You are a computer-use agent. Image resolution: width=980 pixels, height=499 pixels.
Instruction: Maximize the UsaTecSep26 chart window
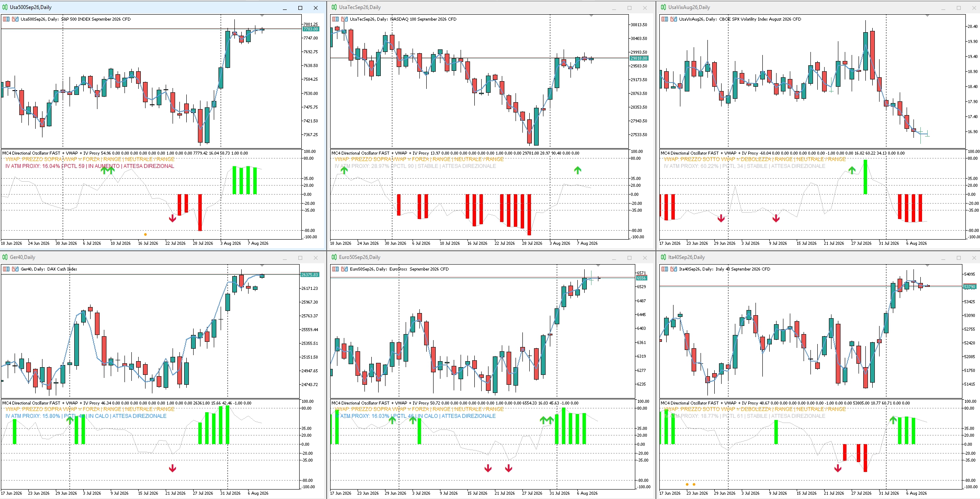click(629, 8)
